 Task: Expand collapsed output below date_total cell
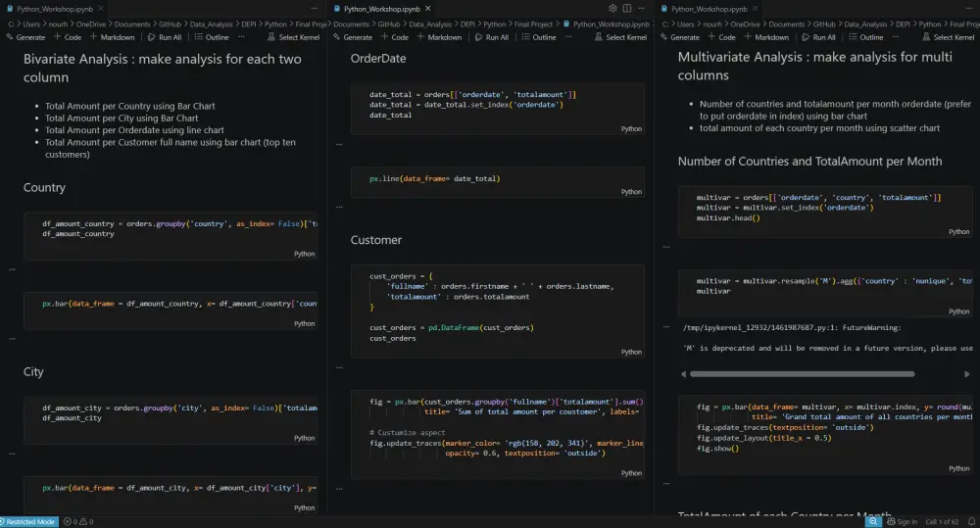point(339,144)
